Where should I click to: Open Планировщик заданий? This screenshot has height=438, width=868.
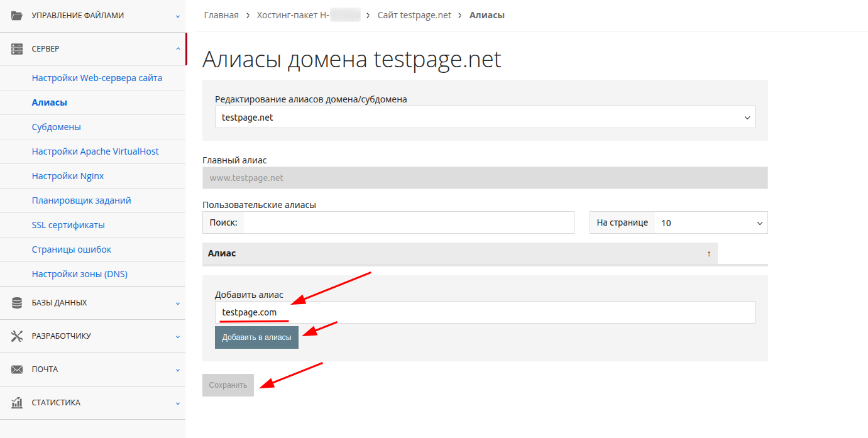[x=81, y=200]
